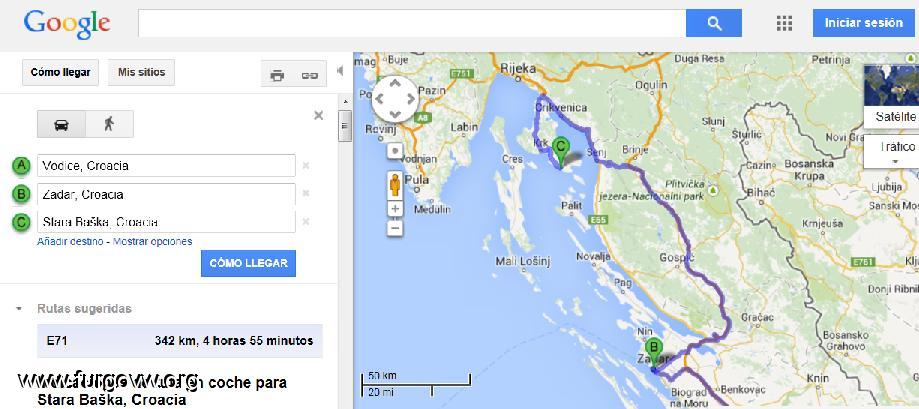Click the Gospić label on map
This screenshot has height=409, width=919.
tap(677, 257)
